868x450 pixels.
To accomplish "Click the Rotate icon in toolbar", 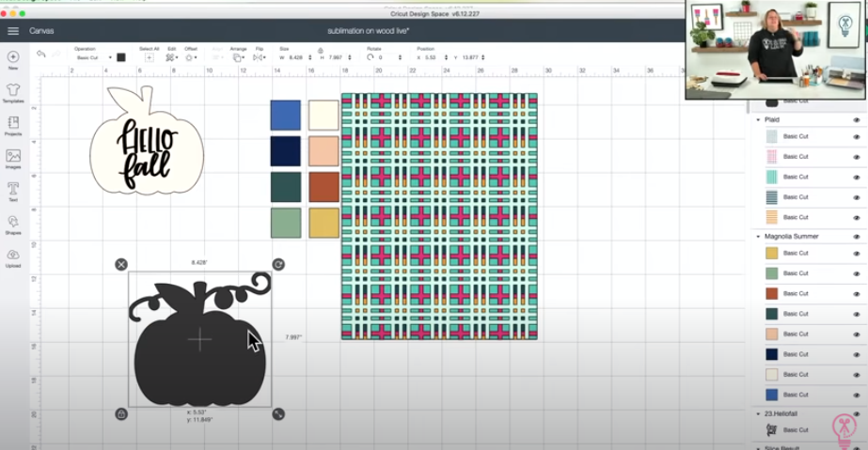I will point(371,57).
